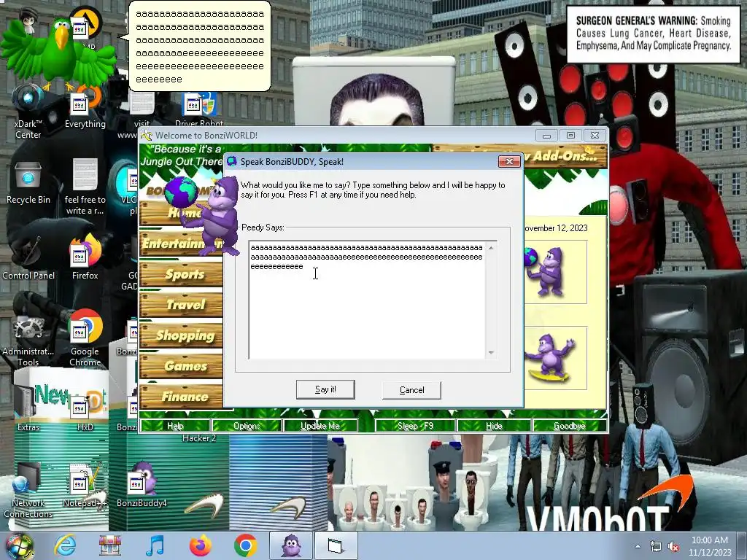747x560 pixels.
Task: Click Update Me in BonziWORLD
Action: pyautogui.click(x=320, y=425)
